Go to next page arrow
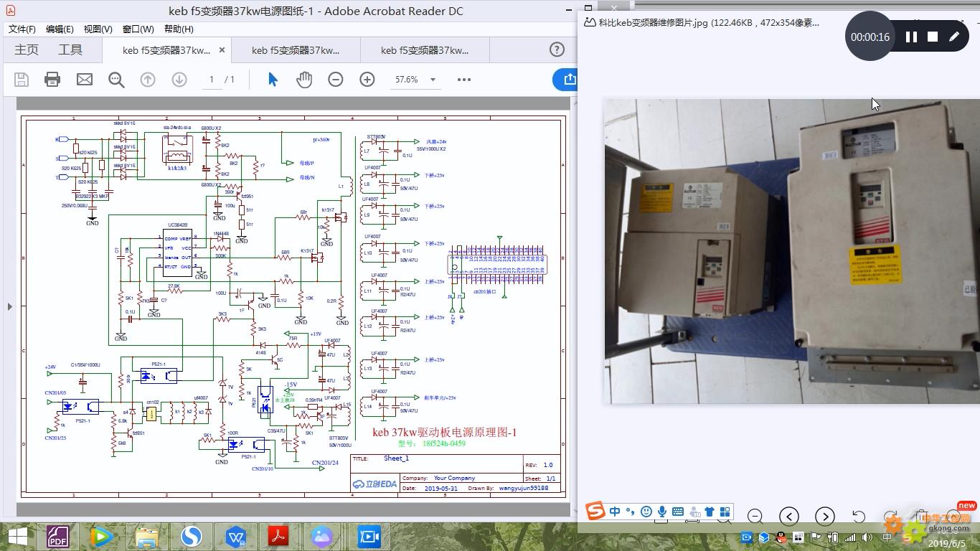The height and width of the screenshot is (551, 980). click(x=179, y=80)
